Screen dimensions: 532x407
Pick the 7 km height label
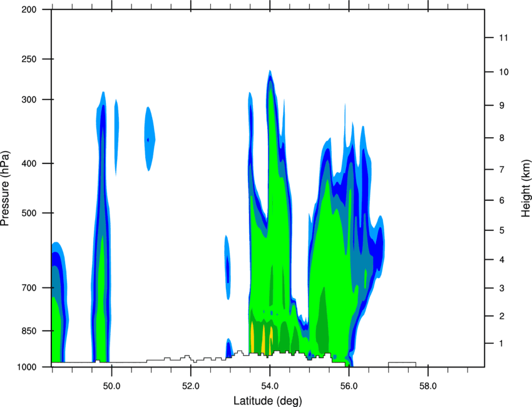(x=502, y=170)
